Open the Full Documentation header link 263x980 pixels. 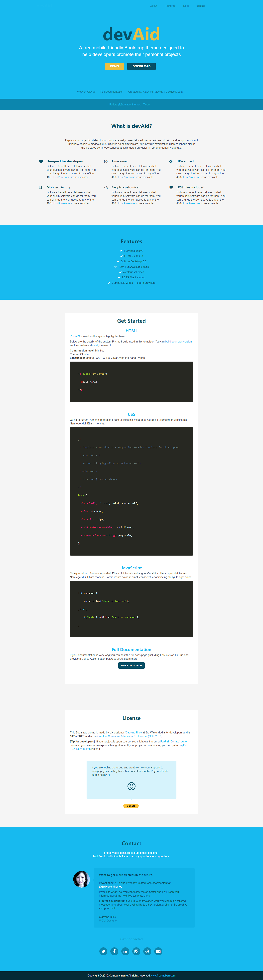[x=112, y=92]
